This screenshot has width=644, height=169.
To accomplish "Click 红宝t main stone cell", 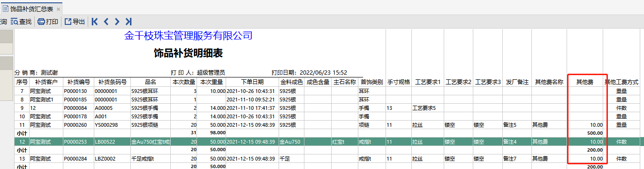I will 339,141.
